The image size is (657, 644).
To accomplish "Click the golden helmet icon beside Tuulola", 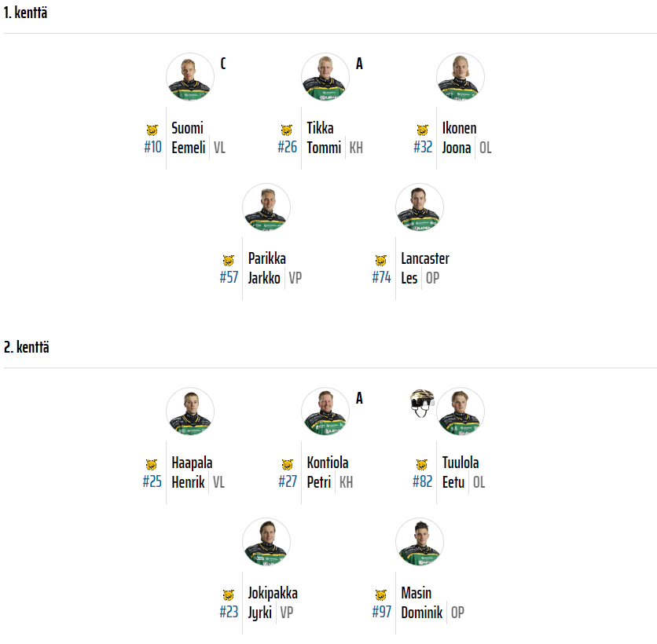I will (x=422, y=404).
